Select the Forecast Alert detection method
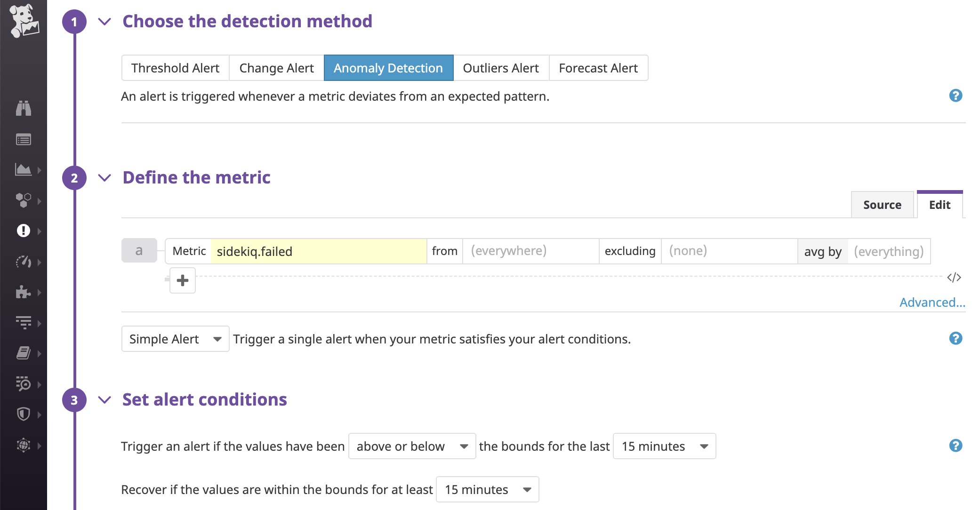 (x=598, y=68)
